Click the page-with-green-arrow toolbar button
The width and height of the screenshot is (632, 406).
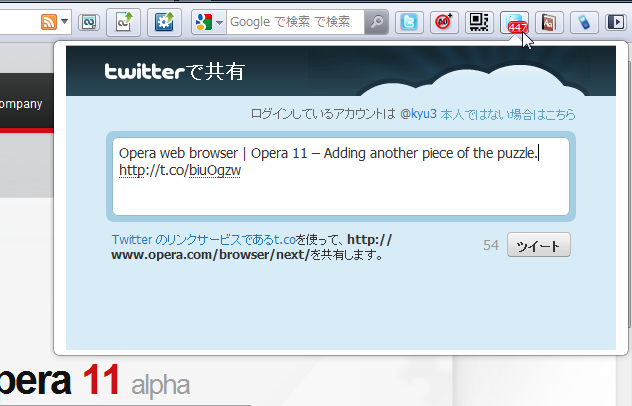[x=124, y=22]
